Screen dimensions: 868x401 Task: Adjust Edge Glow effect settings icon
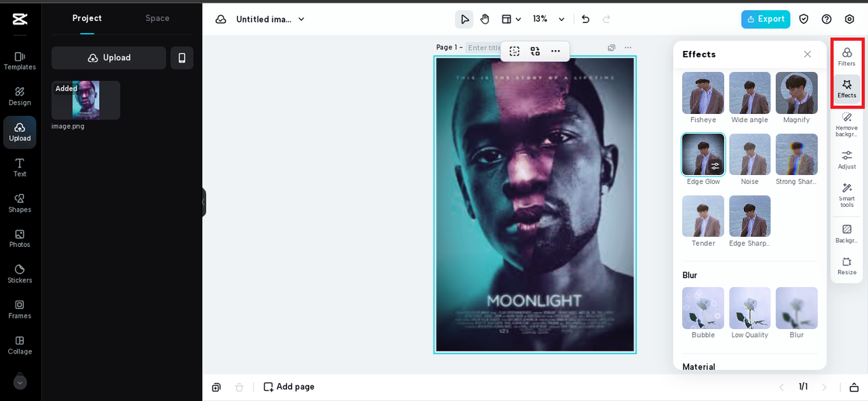(x=715, y=166)
